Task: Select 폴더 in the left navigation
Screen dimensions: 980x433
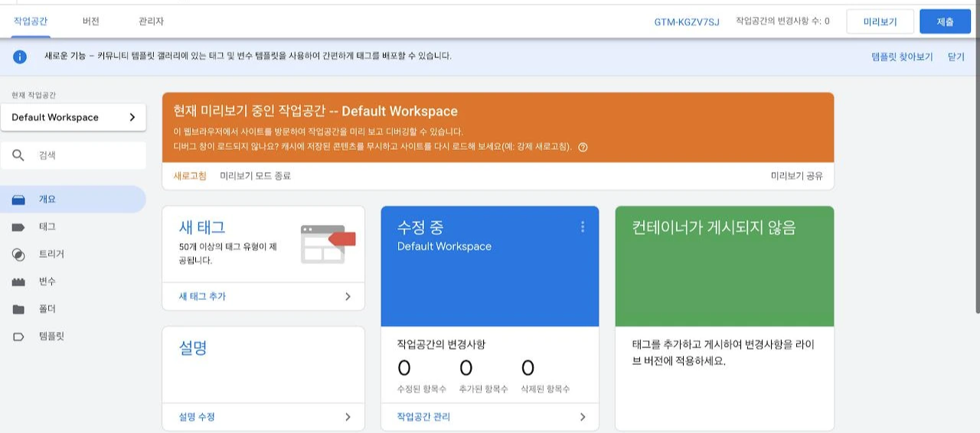Action: coord(73,309)
